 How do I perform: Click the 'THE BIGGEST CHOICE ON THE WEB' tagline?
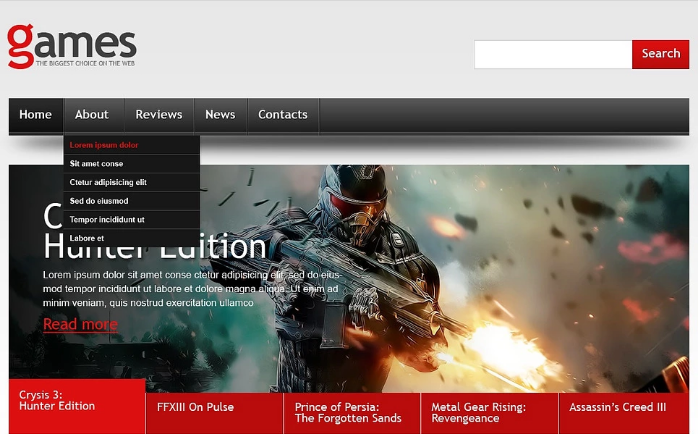pos(85,64)
